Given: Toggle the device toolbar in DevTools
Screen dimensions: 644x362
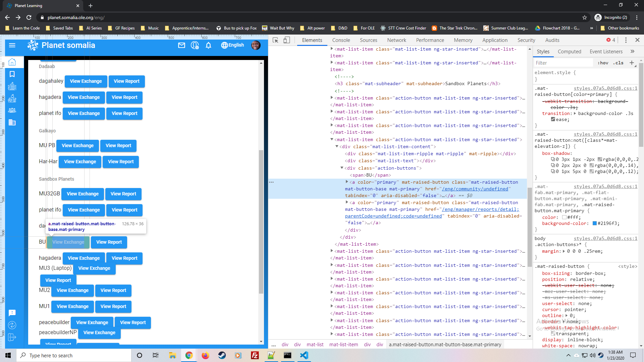Looking at the screenshot, I should [x=287, y=40].
